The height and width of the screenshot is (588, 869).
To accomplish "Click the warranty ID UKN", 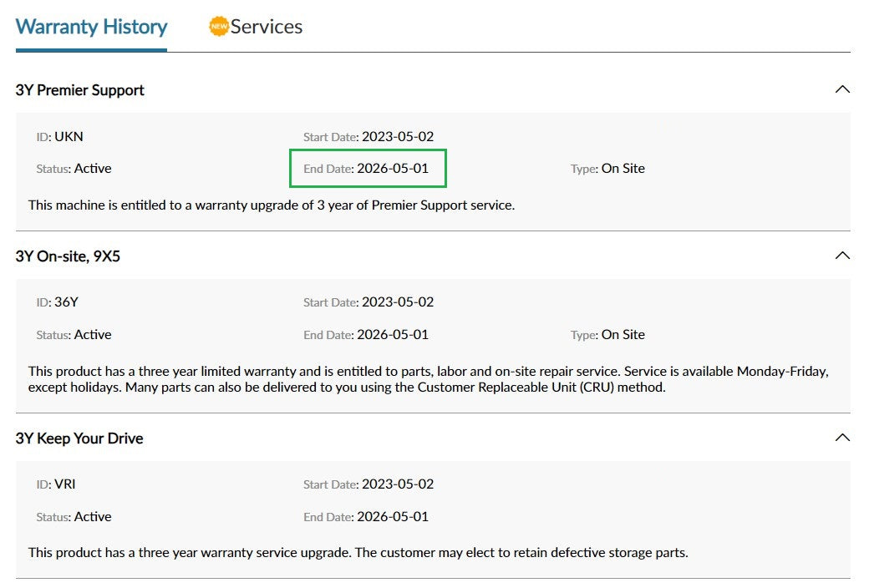I will pos(69,136).
